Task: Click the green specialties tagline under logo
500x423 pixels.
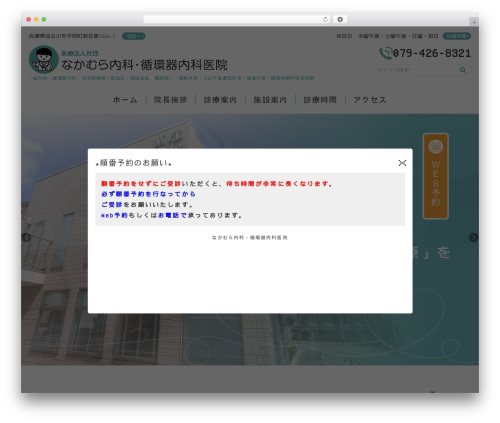Action: point(172,78)
